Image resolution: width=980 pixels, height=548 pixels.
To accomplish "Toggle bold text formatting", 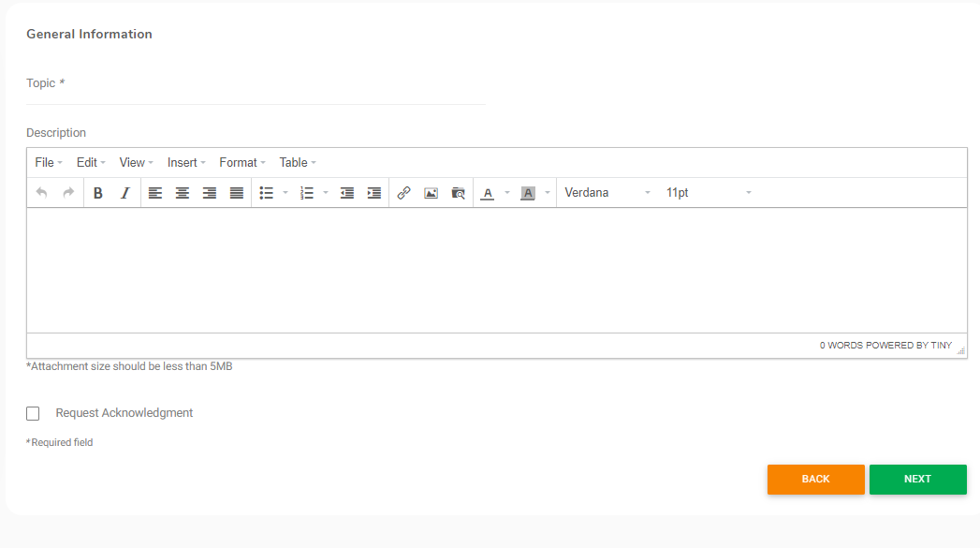I will [98, 193].
